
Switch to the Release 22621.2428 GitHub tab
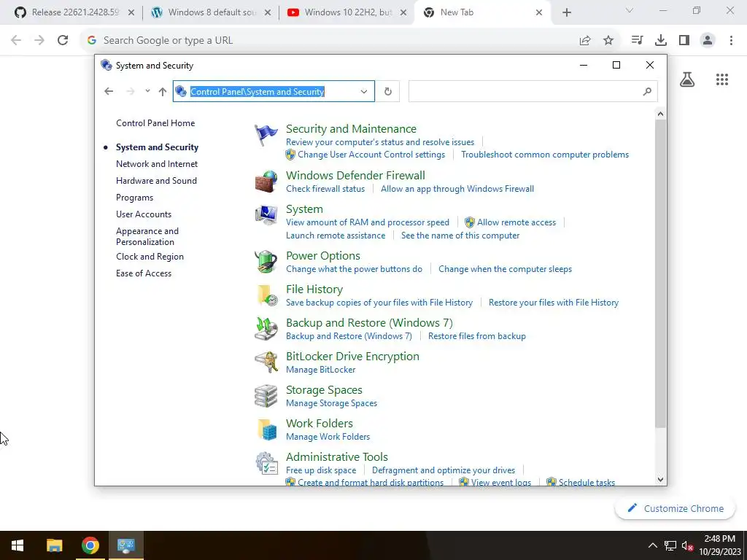pos(75,12)
